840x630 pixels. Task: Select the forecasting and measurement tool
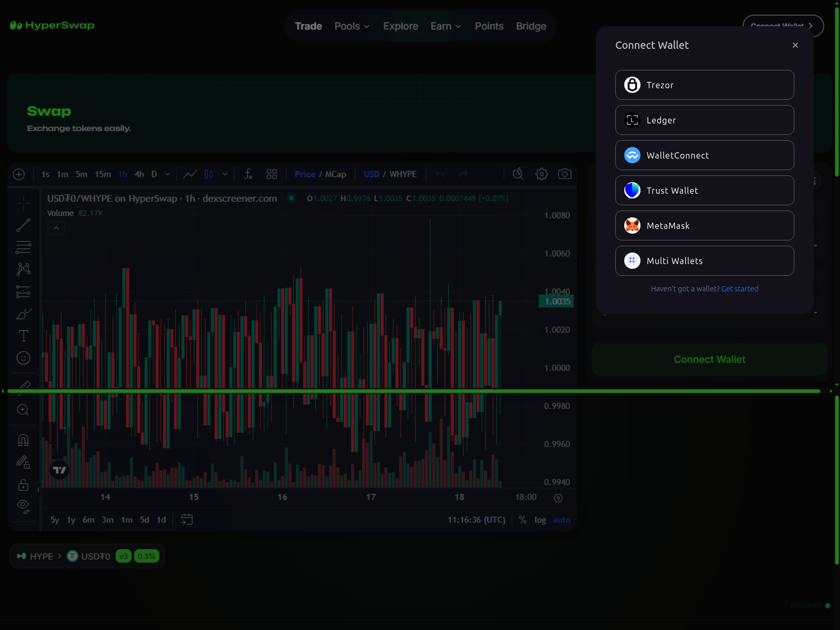coord(24,292)
